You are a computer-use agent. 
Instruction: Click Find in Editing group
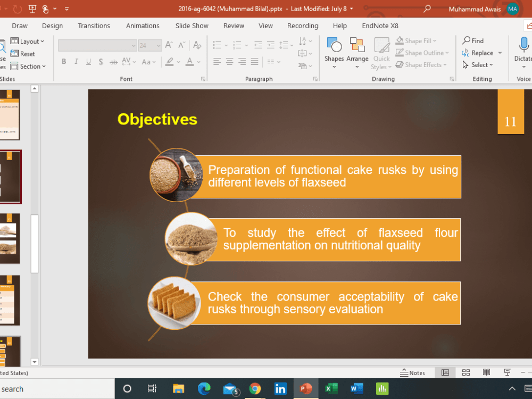click(x=473, y=41)
